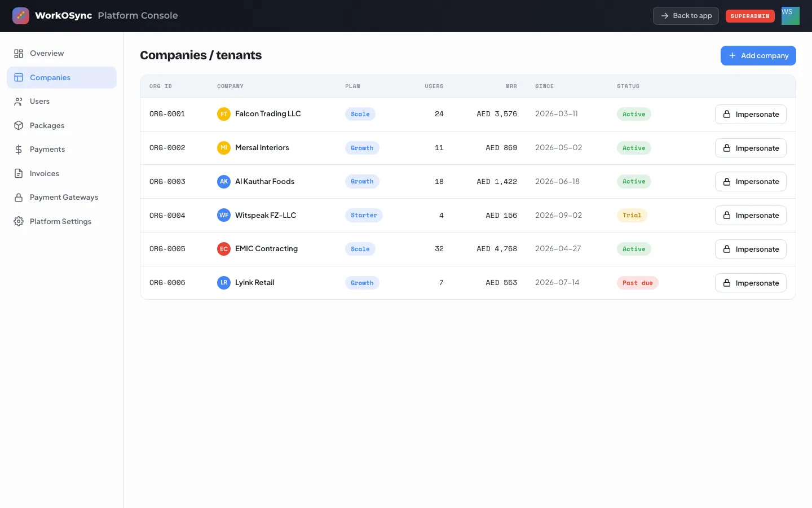Navigate to Platform Settings
Image resolution: width=812 pixels, height=508 pixels.
62,221
